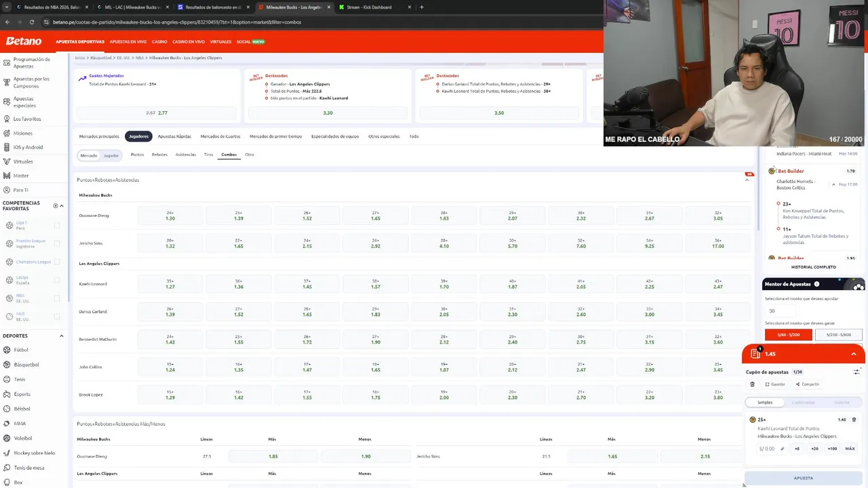Image resolution: width=868 pixels, height=488 pixels.
Task: Remove Kawhi Leonard 25+ bet trash icon
Action: coord(854,420)
